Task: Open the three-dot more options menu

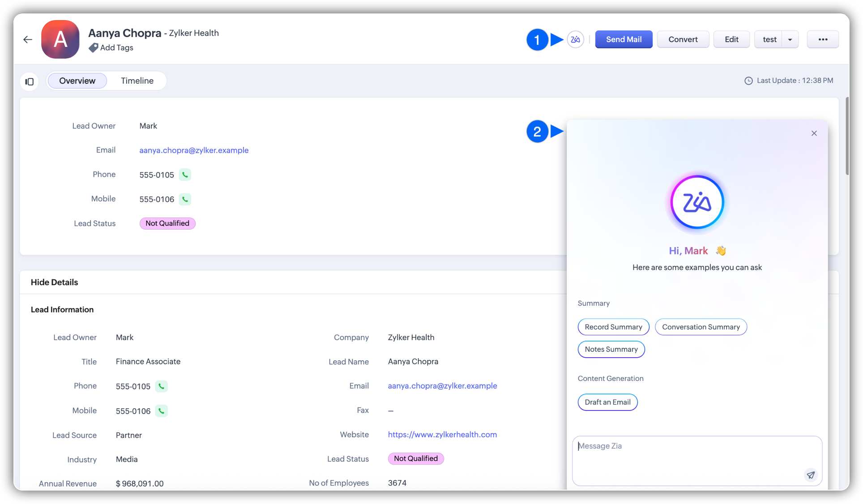Action: (823, 39)
